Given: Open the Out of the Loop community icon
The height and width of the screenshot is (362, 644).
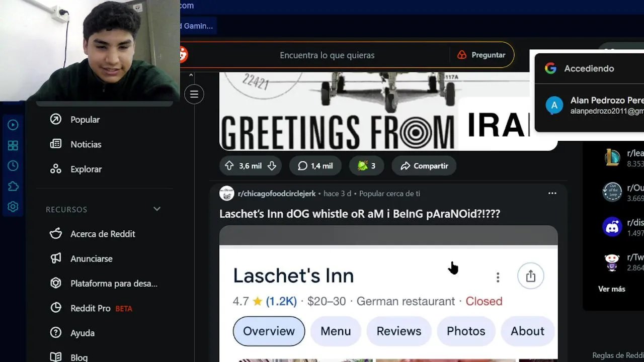Looking at the screenshot, I should [612, 192].
